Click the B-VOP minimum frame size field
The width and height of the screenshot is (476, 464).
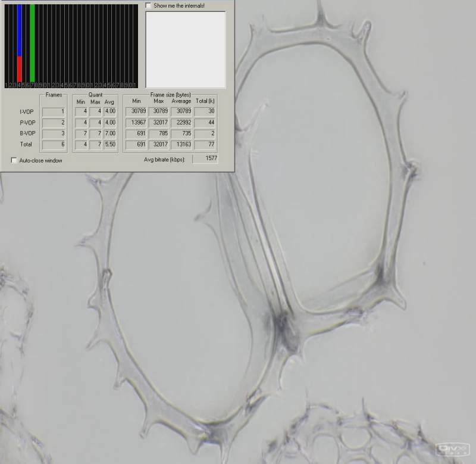pyautogui.click(x=136, y=133)
